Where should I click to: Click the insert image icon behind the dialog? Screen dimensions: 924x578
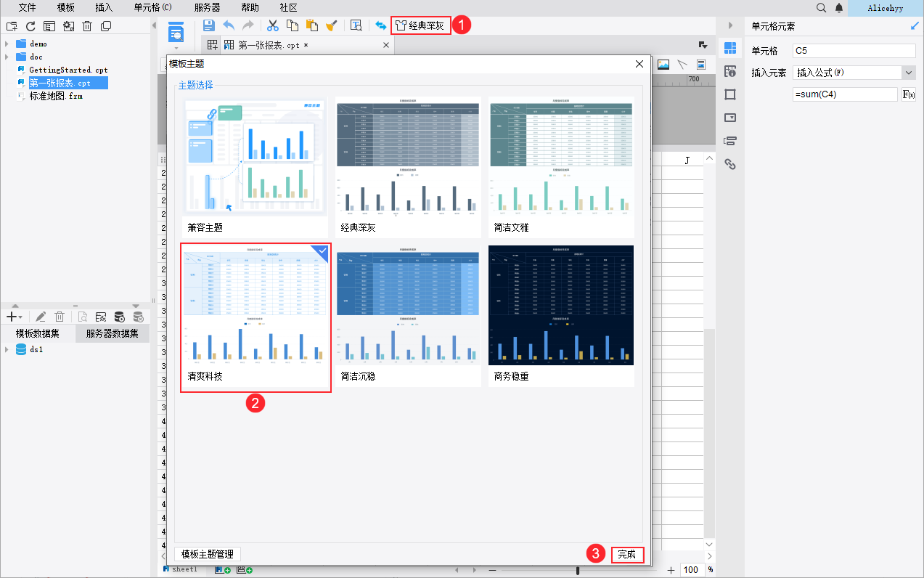[663, 64]
